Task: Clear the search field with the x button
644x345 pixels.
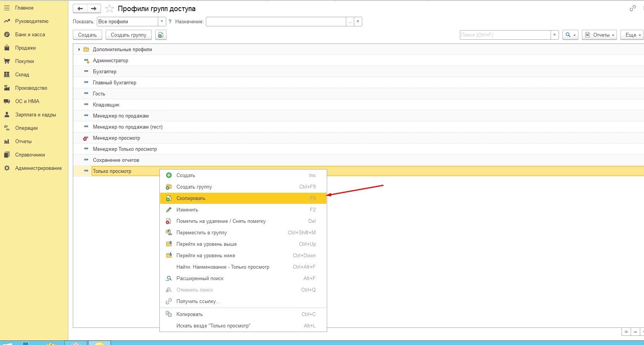Action: (x=555, y=35)
